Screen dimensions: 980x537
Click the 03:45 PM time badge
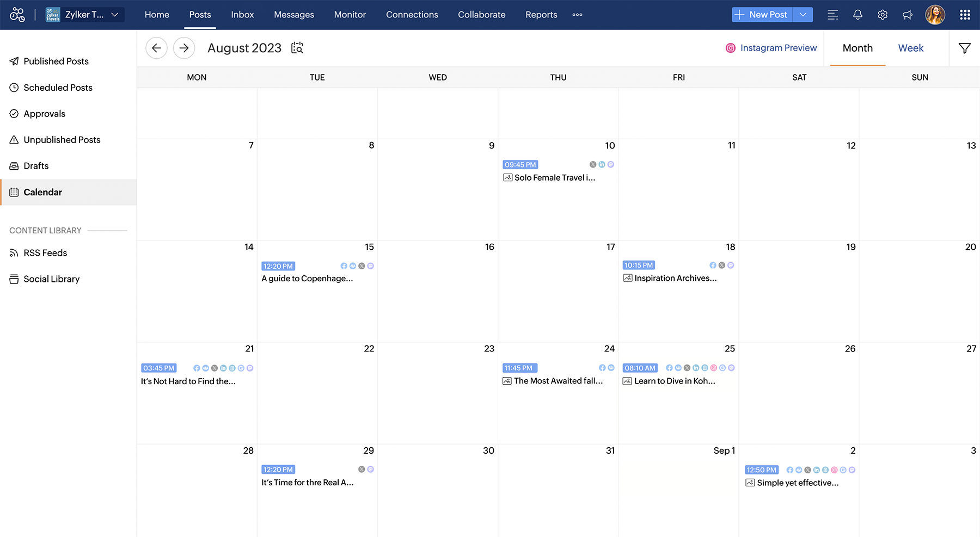[159, 368]
